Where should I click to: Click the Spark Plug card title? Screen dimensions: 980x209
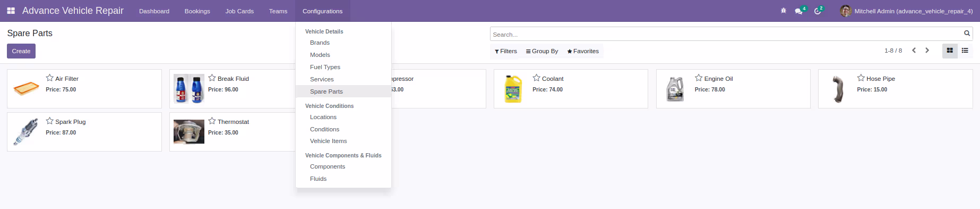71,122
